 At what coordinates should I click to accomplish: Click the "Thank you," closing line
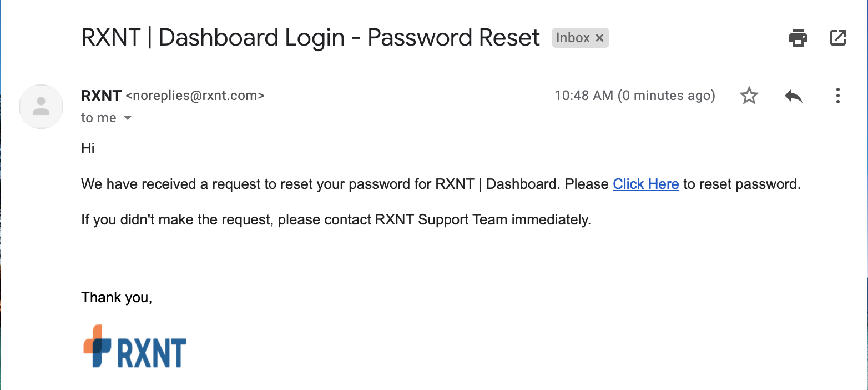pyautogui.click(x=117, y=297)
